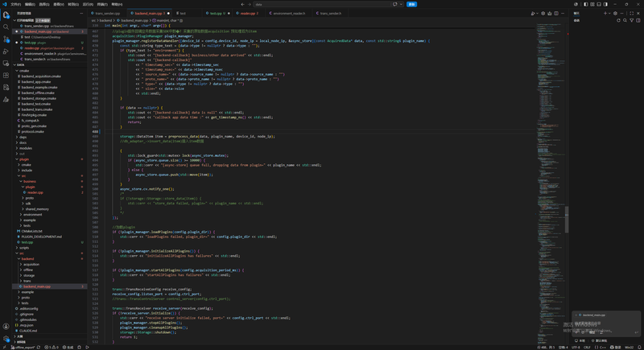Click the notifications bell in status bar
The width and height of the screenshot is (644, 350).
pos(639,347)
